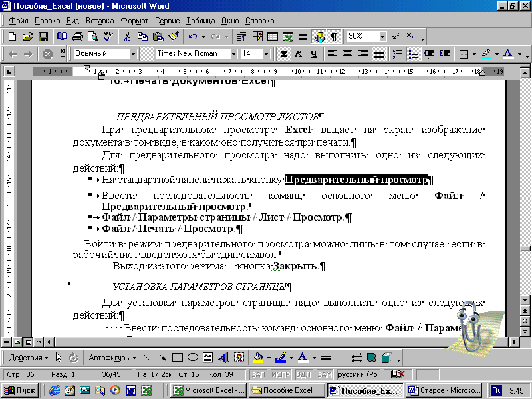Open the Файл menu
The width and height of the screenshot is (532, 399).
19,21
